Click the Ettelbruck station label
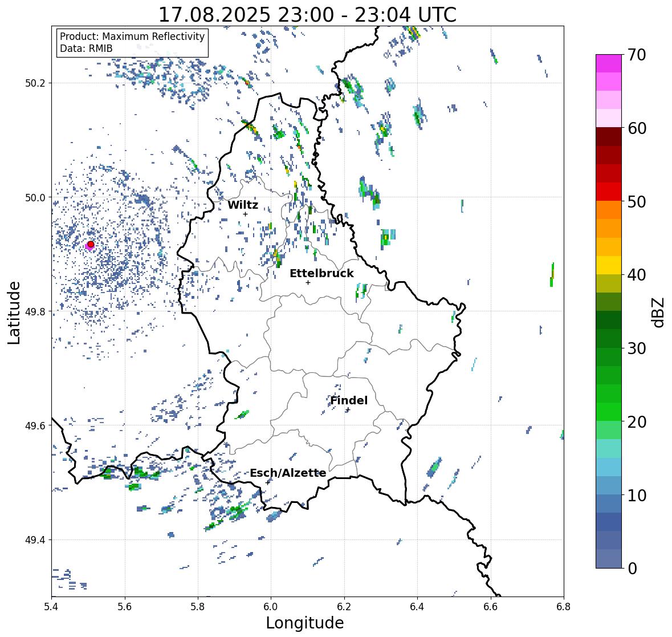Viewport: 672px width, 637px height. [x=321, y=274]
